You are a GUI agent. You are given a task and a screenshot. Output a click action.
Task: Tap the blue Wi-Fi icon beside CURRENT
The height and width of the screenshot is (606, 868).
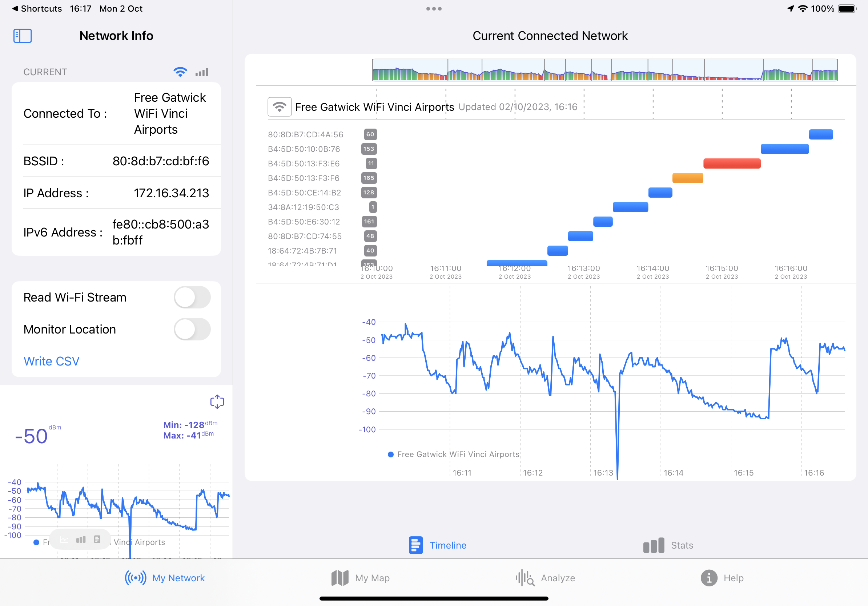point(180,72)
